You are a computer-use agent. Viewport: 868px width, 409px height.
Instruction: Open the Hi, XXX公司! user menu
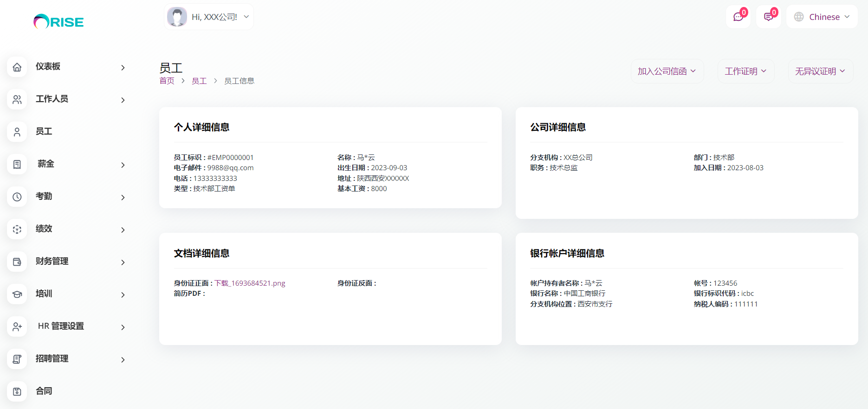point(209,17)
